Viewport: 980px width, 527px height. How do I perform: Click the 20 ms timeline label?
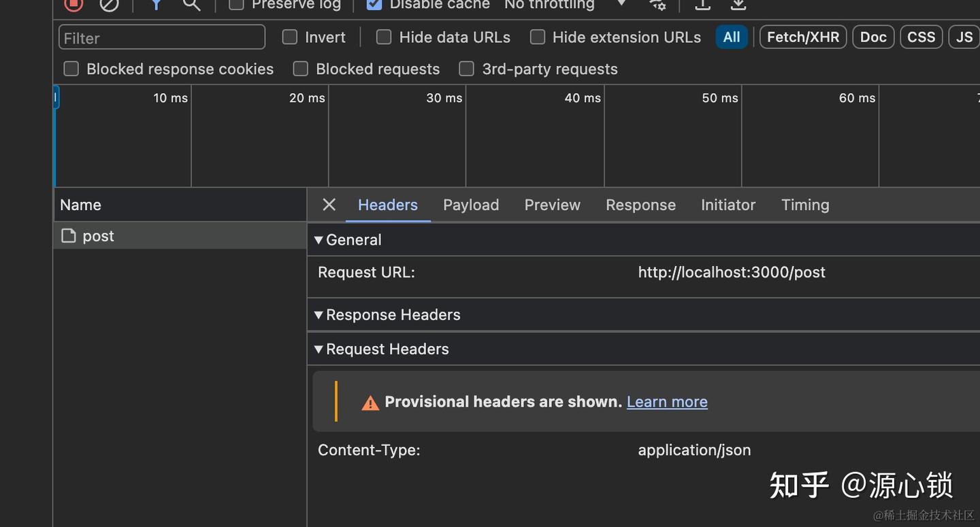coord(307,98)
